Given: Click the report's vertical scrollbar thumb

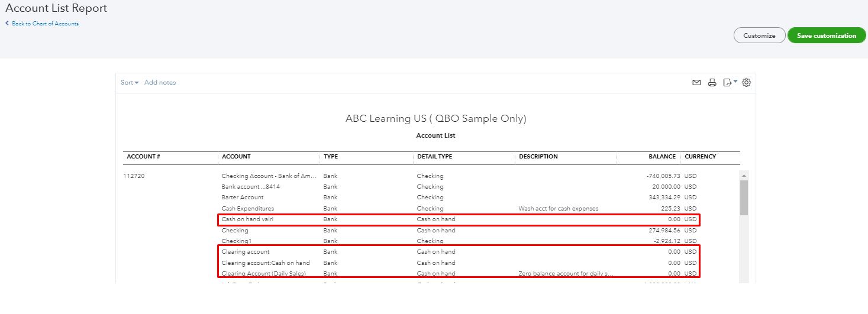Looking at the screenshot, I should pos(744,198).
